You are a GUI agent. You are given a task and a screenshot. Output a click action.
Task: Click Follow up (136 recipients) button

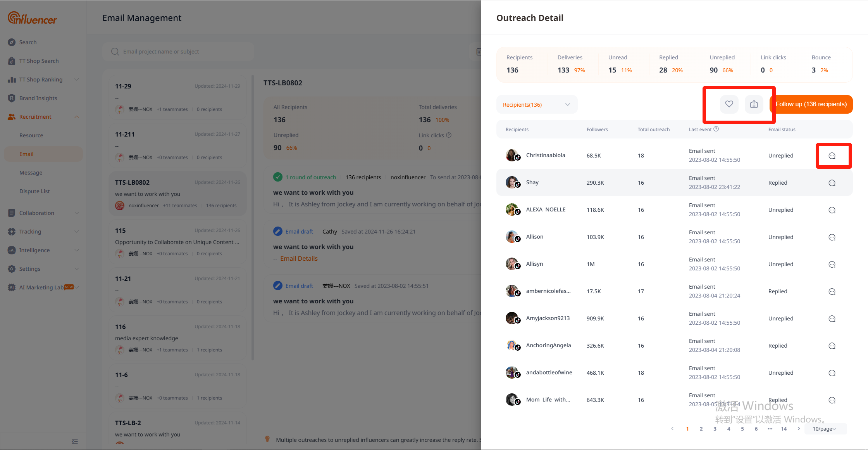811,104
